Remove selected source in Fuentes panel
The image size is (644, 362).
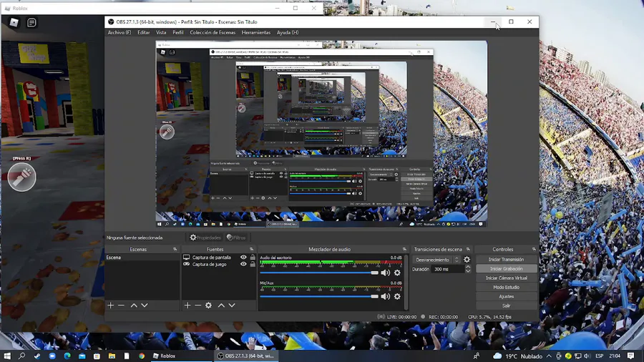[198, 305]
